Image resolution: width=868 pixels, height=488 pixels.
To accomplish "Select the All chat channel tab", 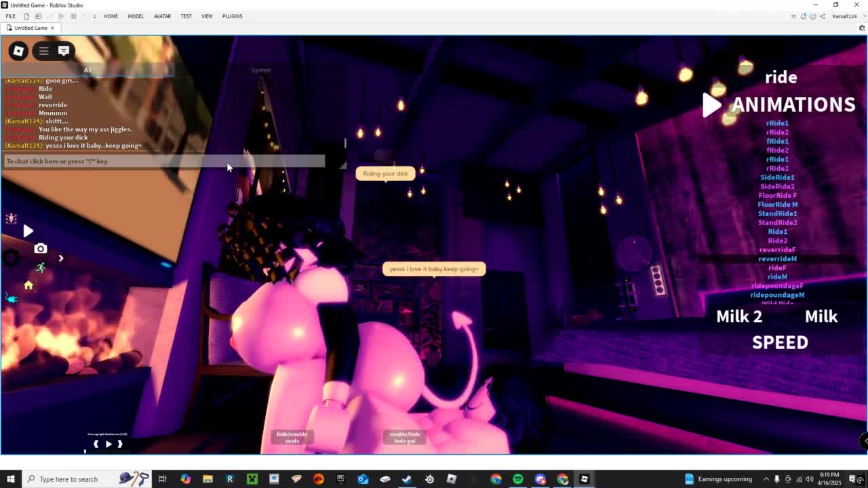I will coord(87,70).
